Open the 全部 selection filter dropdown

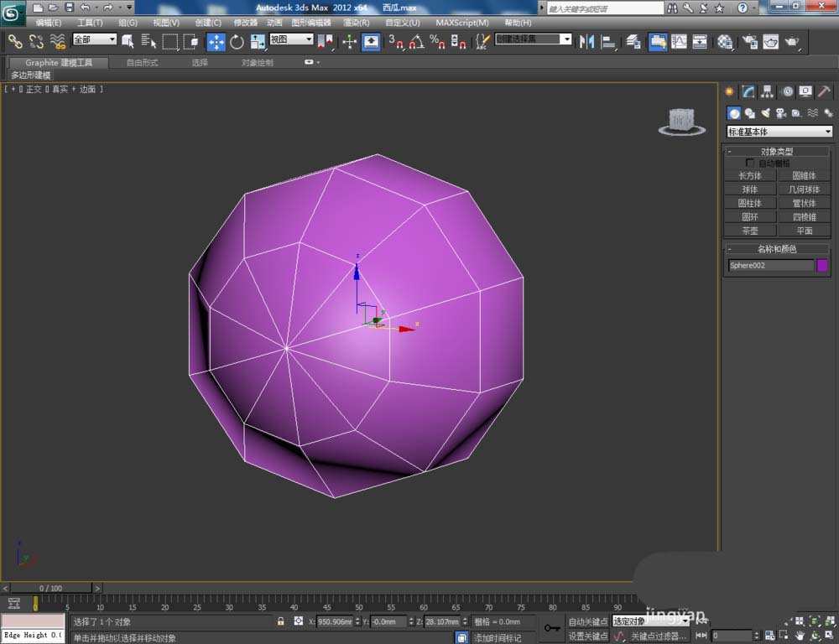pyautogui.click(x=94, y=39)
